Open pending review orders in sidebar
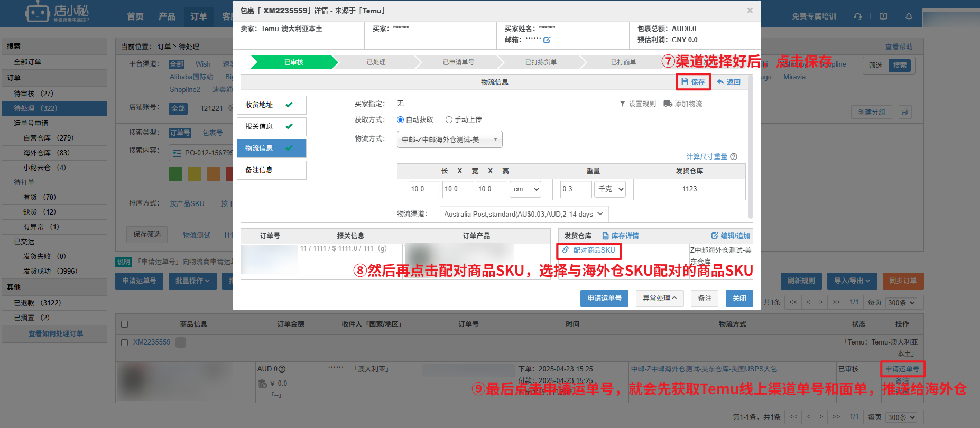 [x=54, y=94]
